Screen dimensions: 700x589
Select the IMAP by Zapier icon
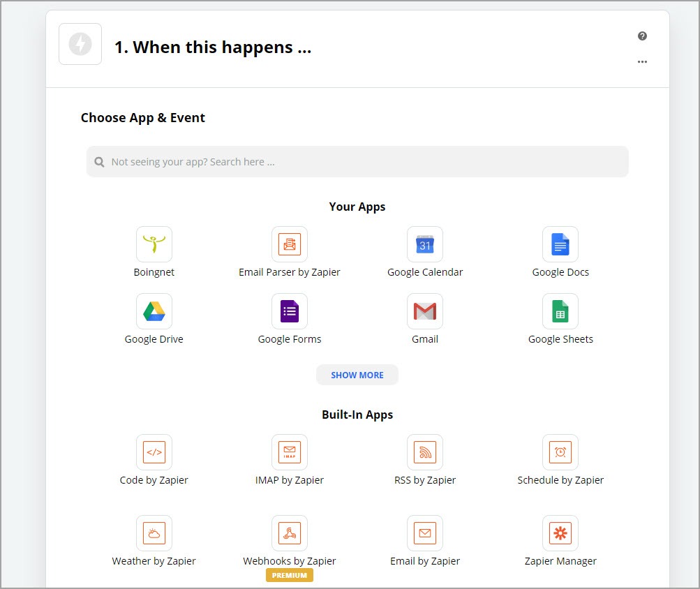[290, 452]
